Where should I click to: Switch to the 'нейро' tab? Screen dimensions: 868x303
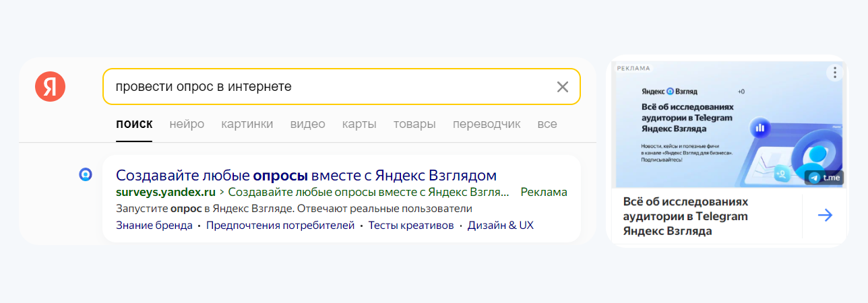(187, 124)
